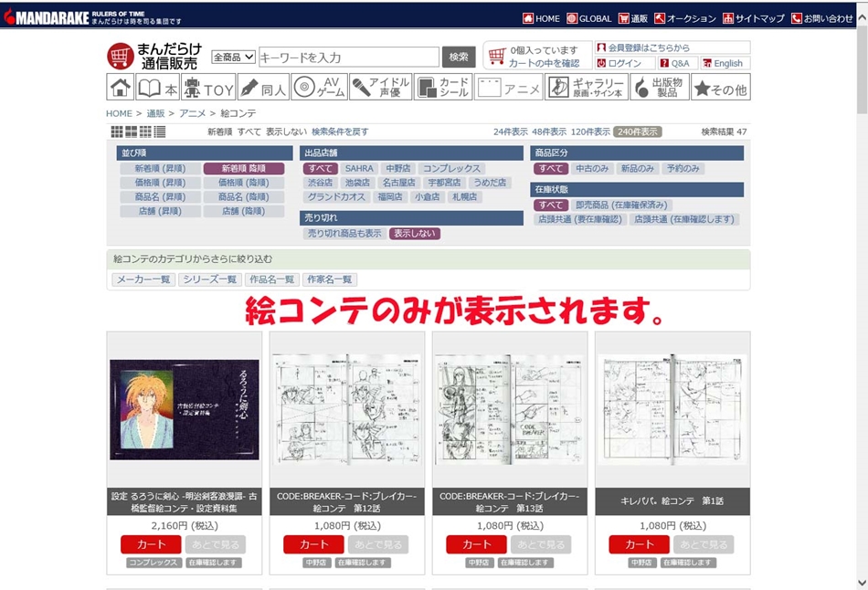This screenshot has height=590, width=868.
Task: Filter to 中古のみ used items
Action: 592,168
